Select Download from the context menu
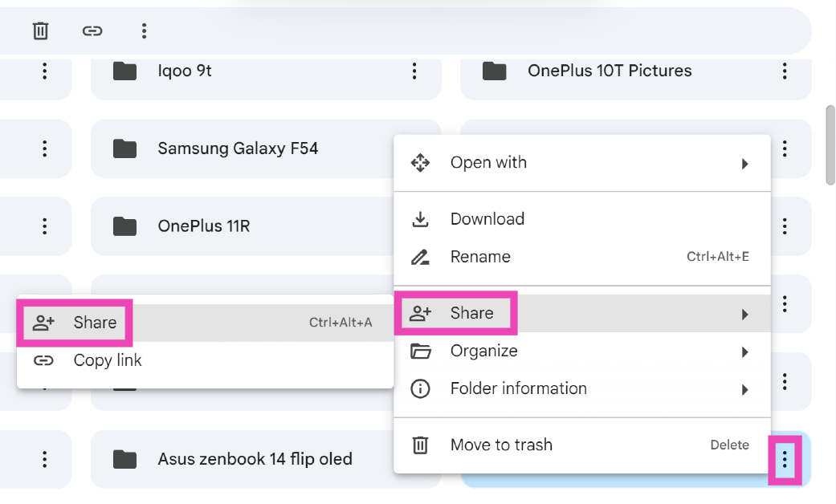Viewport: 836px width, 504px height. point(487,219)
